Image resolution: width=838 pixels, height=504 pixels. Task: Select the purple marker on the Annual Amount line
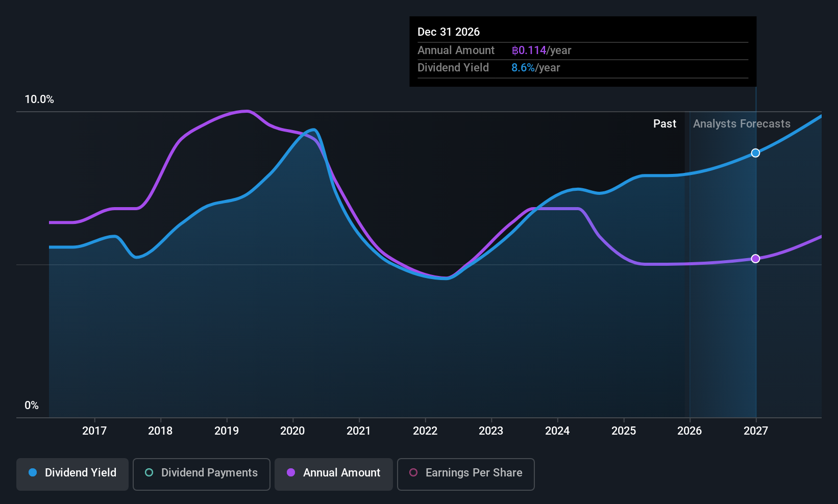[755, 259]
